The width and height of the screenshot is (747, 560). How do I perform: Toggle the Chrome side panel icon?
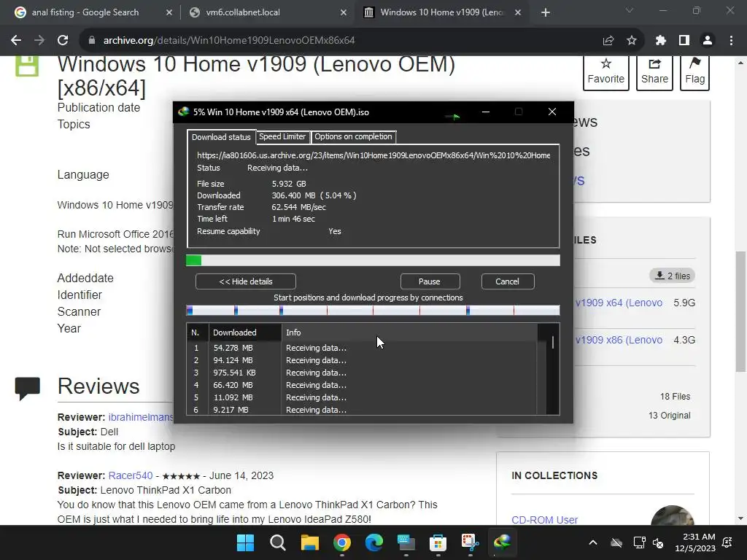(684, 41)
